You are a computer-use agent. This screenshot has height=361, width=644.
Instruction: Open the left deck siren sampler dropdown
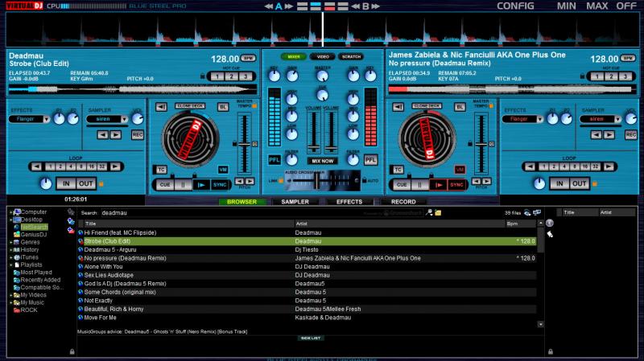click(124, 119)
